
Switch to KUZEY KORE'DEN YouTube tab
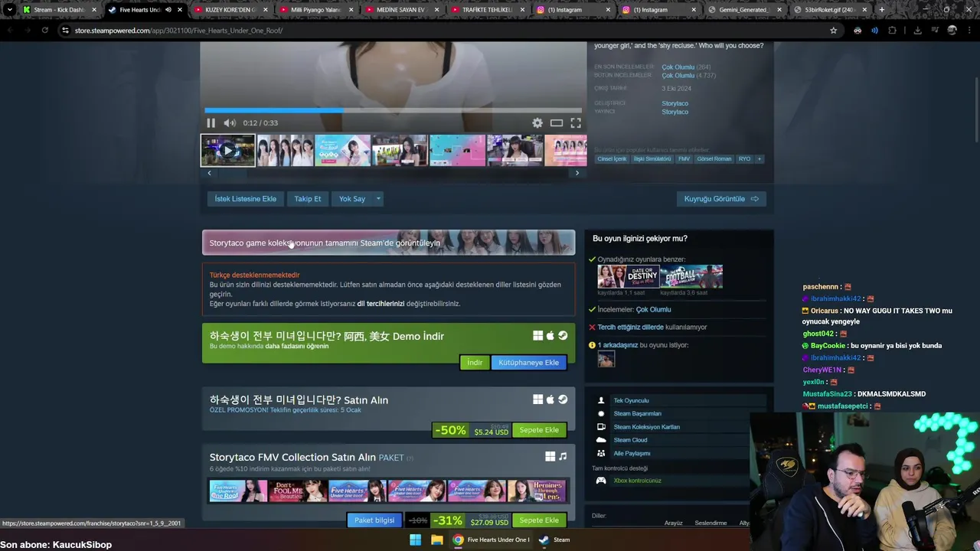coord(233,10)
